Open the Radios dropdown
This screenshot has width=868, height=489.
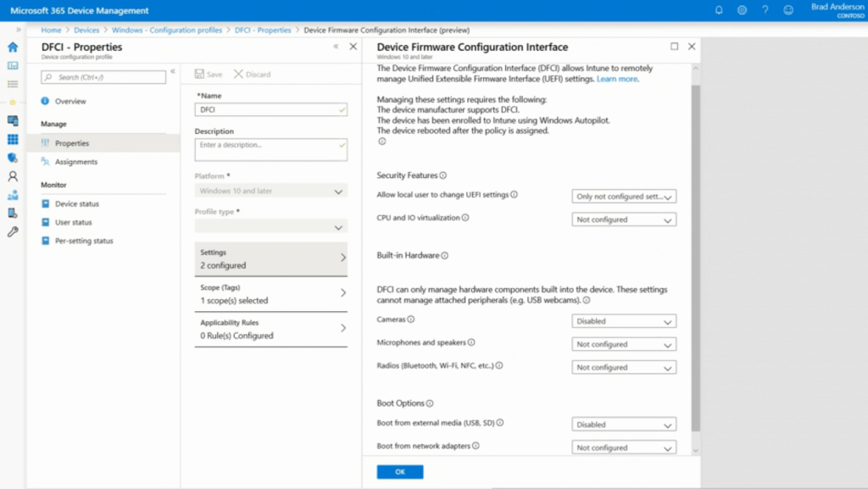[x=624, y=367]
